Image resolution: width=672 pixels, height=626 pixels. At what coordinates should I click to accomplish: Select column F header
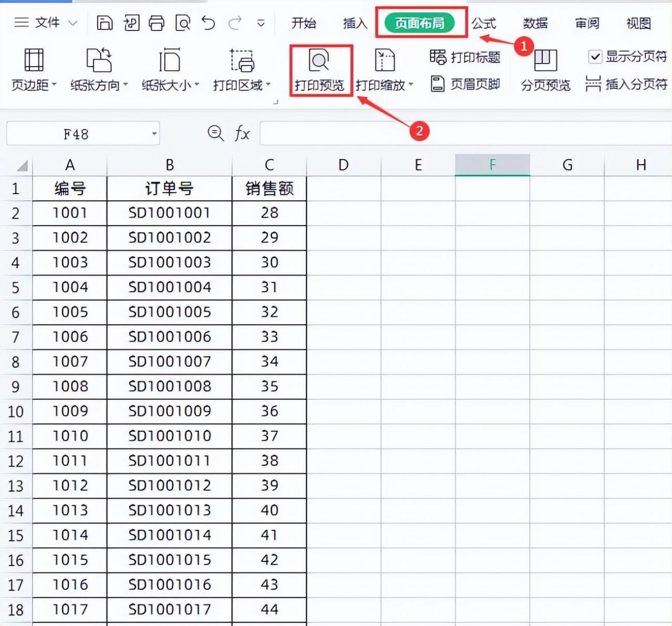492,165
